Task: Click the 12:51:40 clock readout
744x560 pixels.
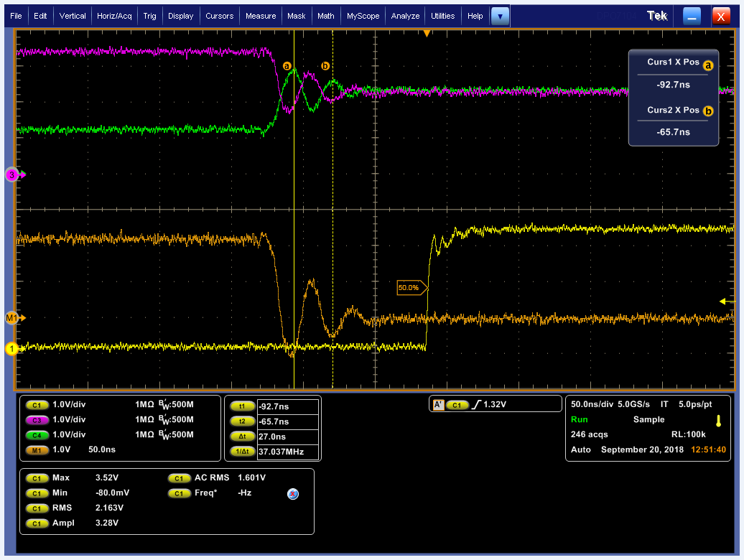Action: pyautogui.click(x=708, y=450)
